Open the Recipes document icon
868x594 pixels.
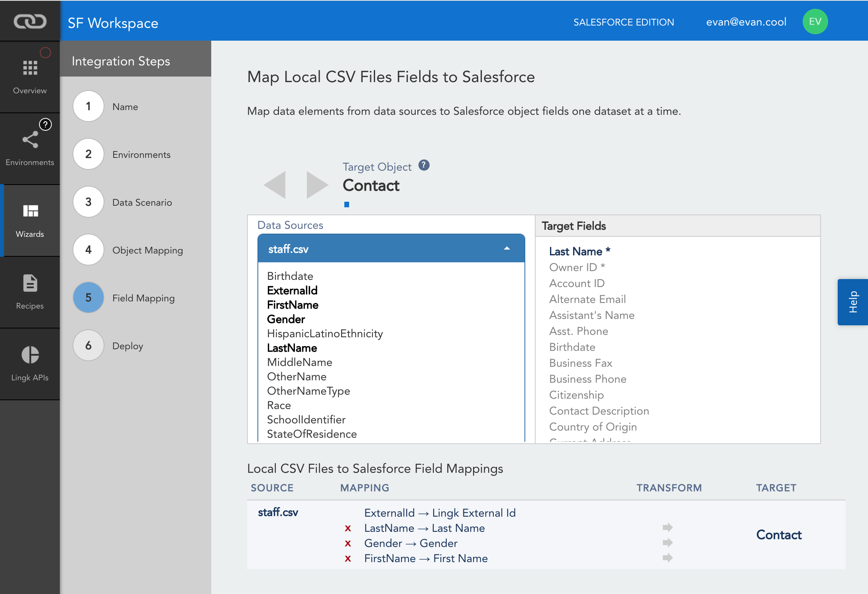click(x=30, y=283)
